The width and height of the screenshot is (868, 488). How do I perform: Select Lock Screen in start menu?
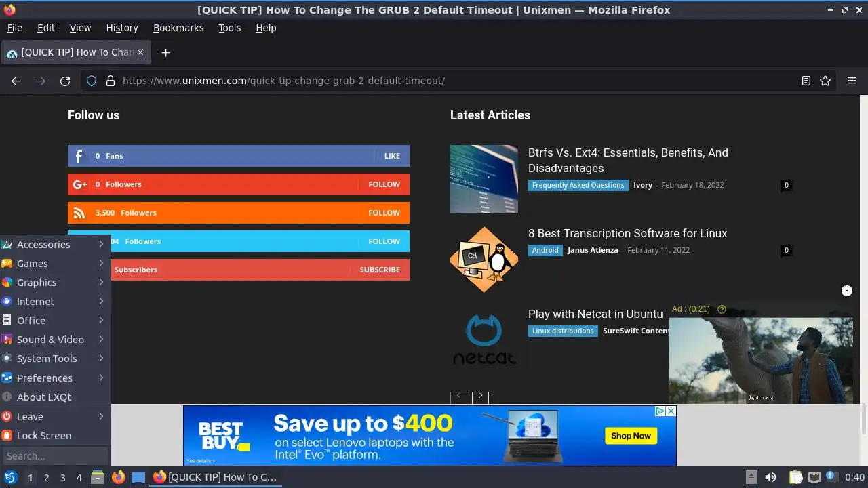(55, 436)
